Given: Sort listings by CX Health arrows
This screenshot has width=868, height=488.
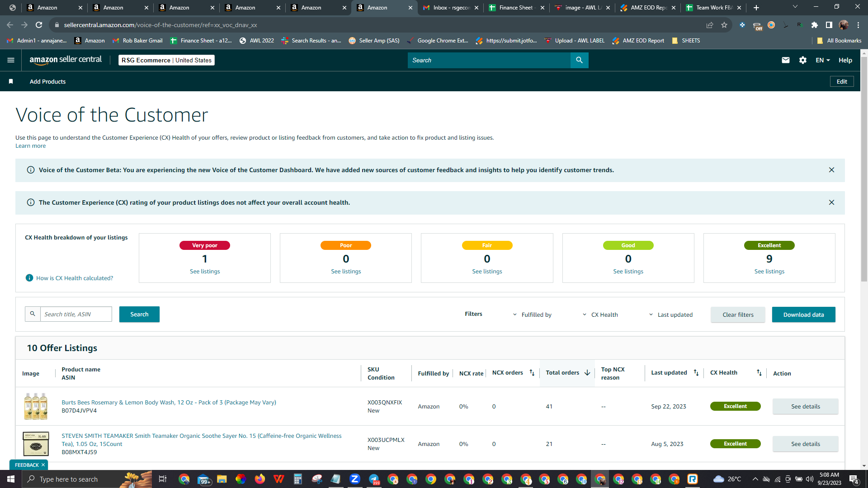Looking at the screenshot, I should (x=759, y=373).
